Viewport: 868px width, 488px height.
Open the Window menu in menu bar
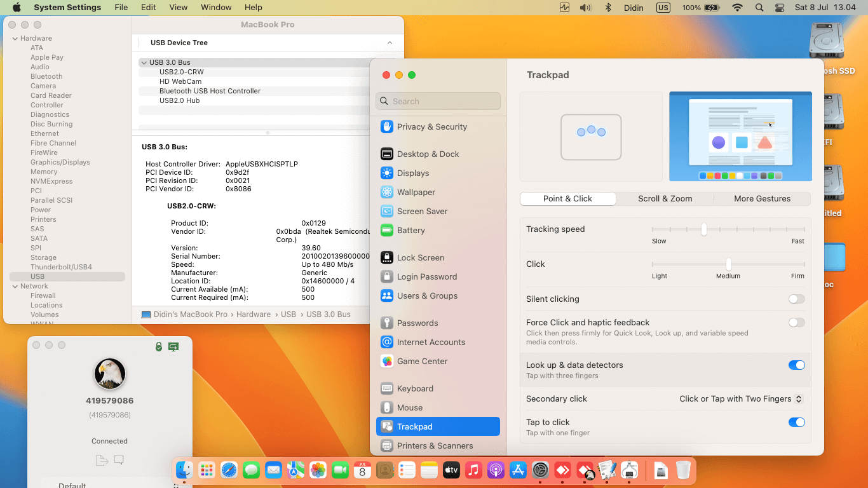pyautogui.click(x=216, y=8)
